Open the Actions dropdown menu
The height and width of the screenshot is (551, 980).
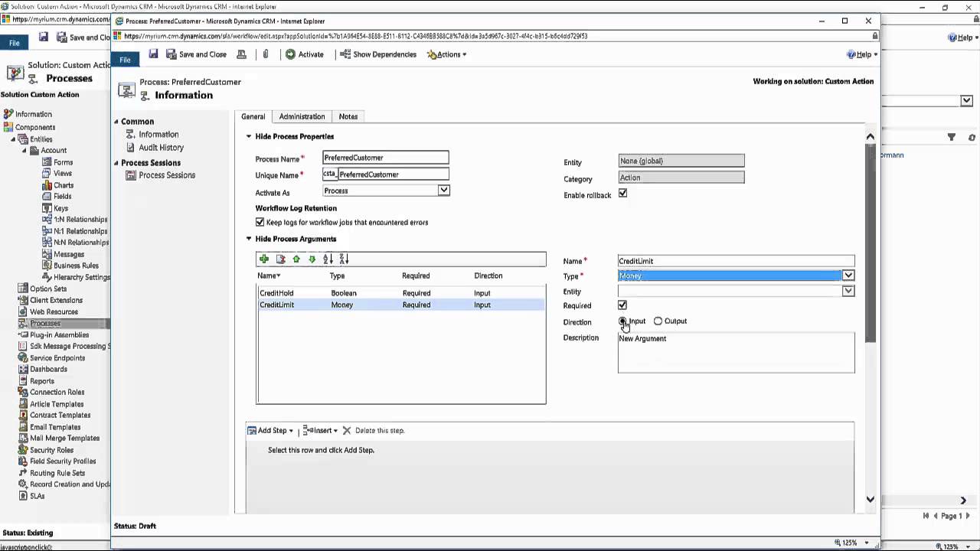pos(447,54)
